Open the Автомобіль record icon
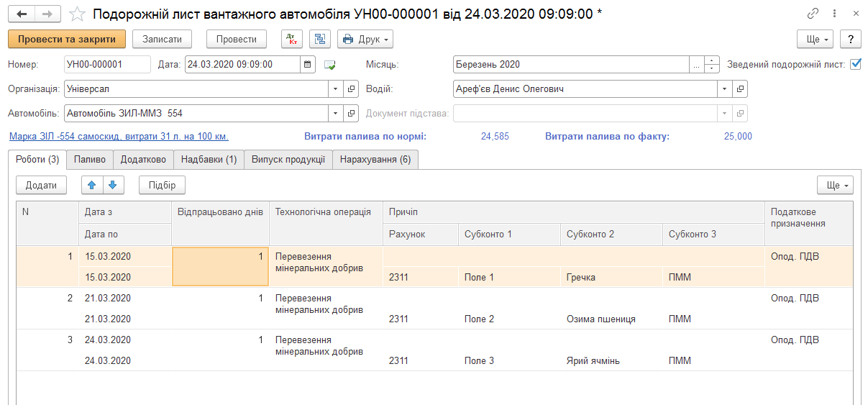 (352, 113)
